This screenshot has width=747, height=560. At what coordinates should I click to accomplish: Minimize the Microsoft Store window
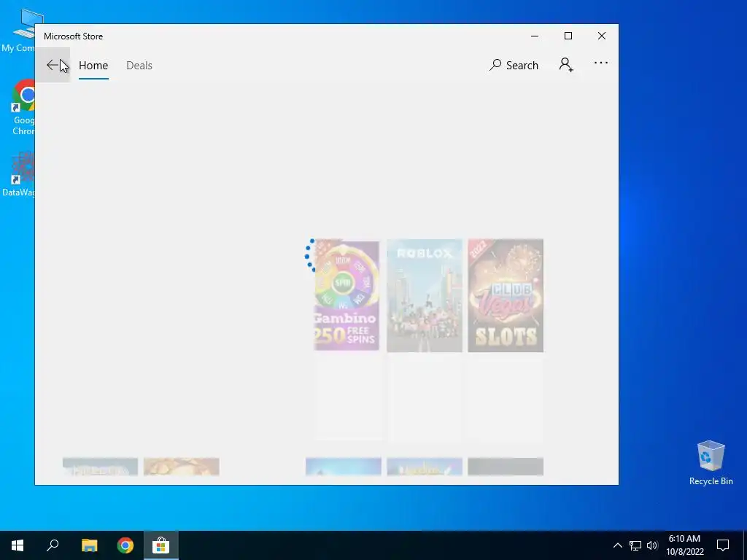[x=535, y=36]
